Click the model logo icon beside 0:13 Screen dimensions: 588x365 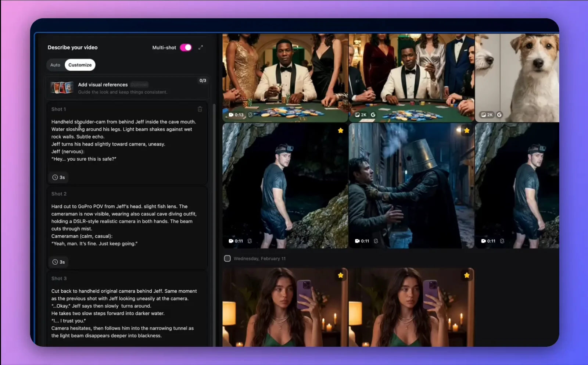coord(250,115)
